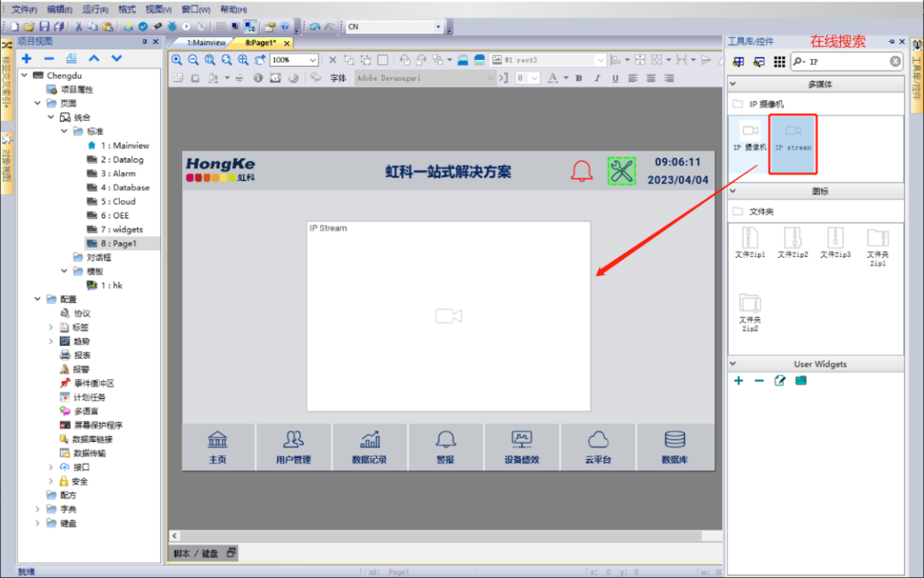924x578 pixels.
Task: Collapse the 配置 tree node
Action: (x=37, y=299)
